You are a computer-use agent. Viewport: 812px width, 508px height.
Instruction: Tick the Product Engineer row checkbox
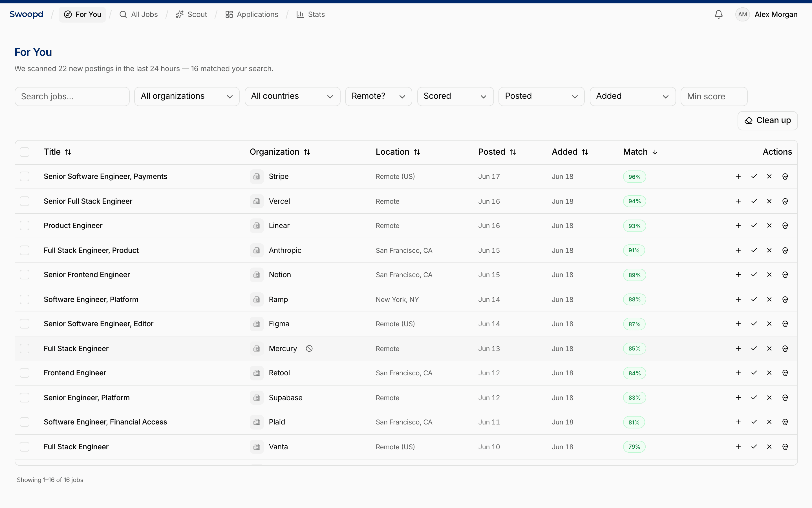(25, 225)
